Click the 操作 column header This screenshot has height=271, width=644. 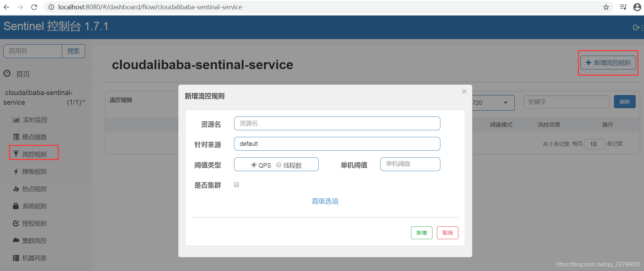click(607, 125)
